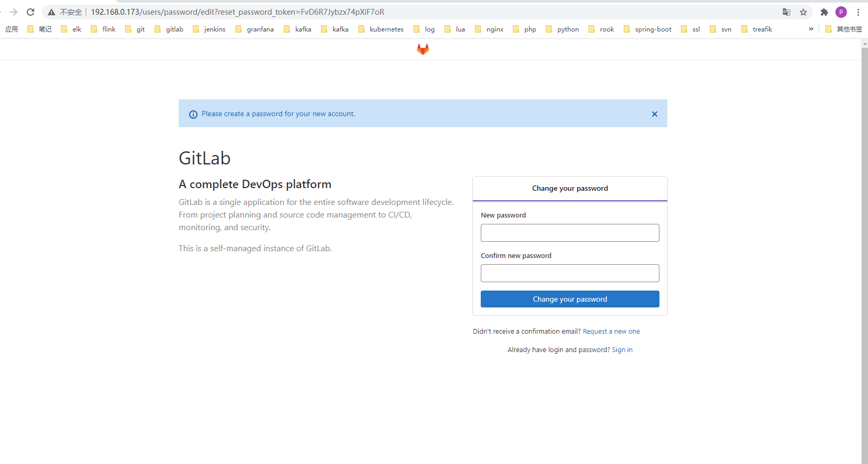Image resolution: width=868 pixels, height=464 pixels.
Task: Open the profile avatar menu
Action: point(841,12)
